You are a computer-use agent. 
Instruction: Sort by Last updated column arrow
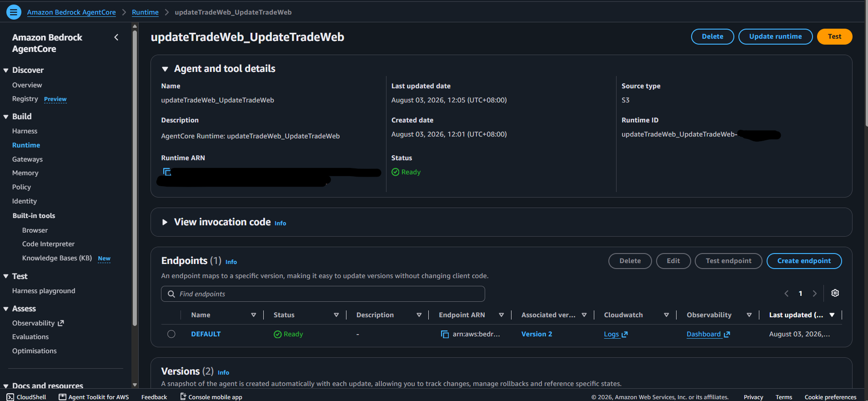832,315
